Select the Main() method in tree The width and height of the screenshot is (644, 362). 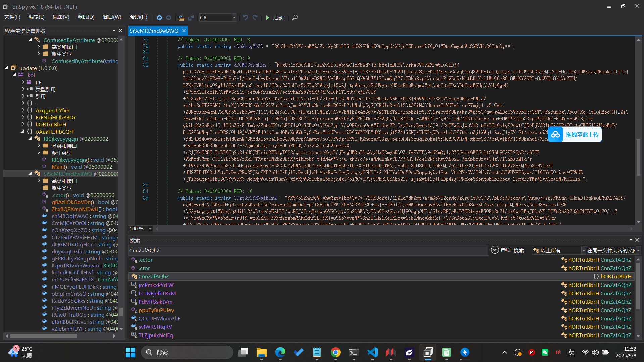(x=82, y=167)
